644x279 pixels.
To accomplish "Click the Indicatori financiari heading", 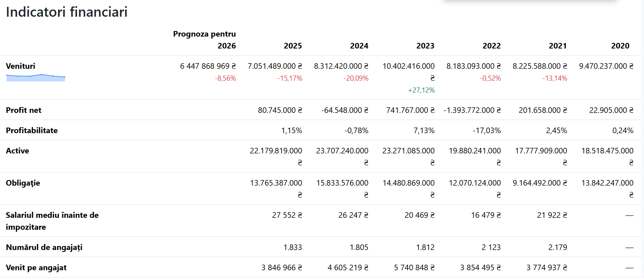I will pyautogui.click(x=67, y=12).
